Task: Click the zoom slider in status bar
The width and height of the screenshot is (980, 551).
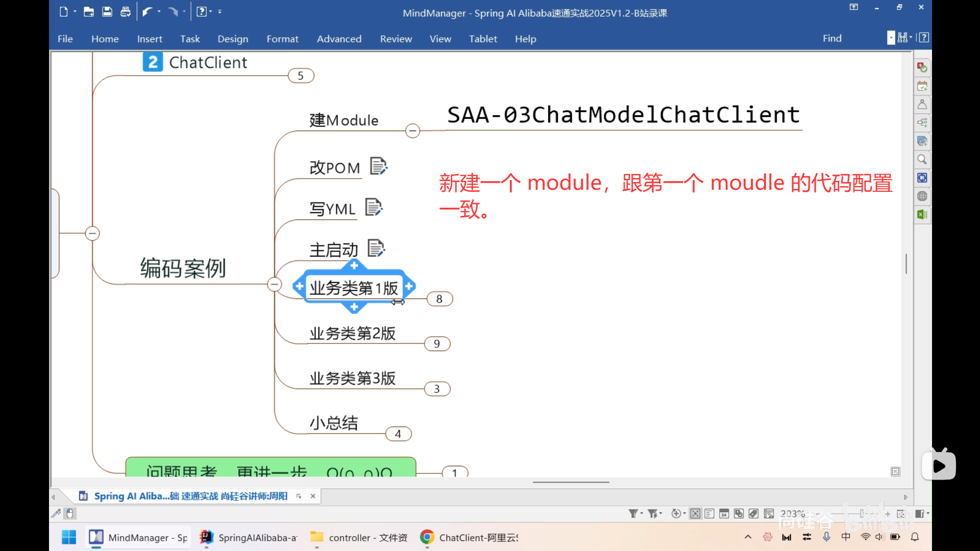Action: click(x=862, y=514)
